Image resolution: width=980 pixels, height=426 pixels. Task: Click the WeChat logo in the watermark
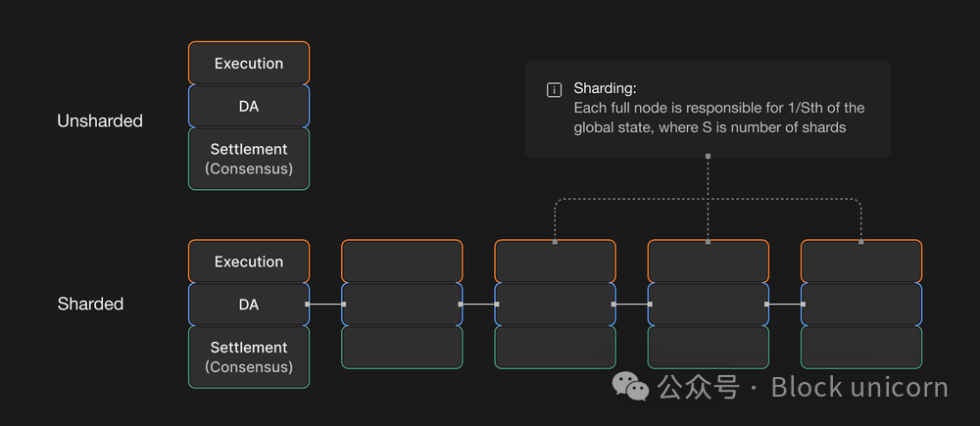coord(631,387)
